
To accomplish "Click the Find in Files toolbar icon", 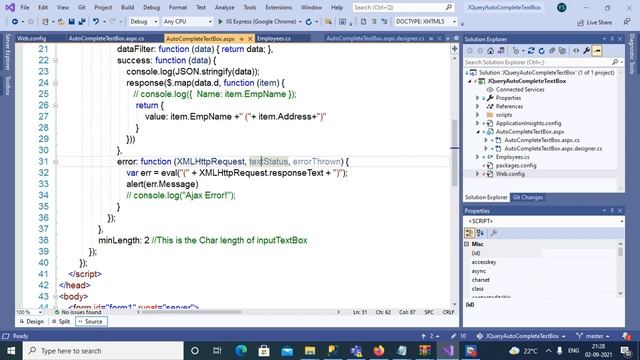I will pos(328,22).
